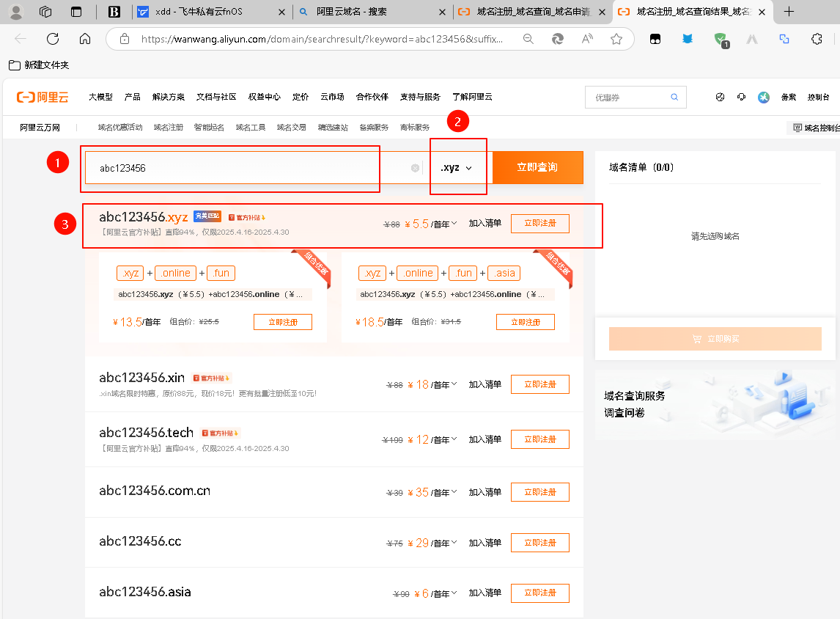Expand price years for abc123456.com.cn
The image size is (840, 619).
454,491
